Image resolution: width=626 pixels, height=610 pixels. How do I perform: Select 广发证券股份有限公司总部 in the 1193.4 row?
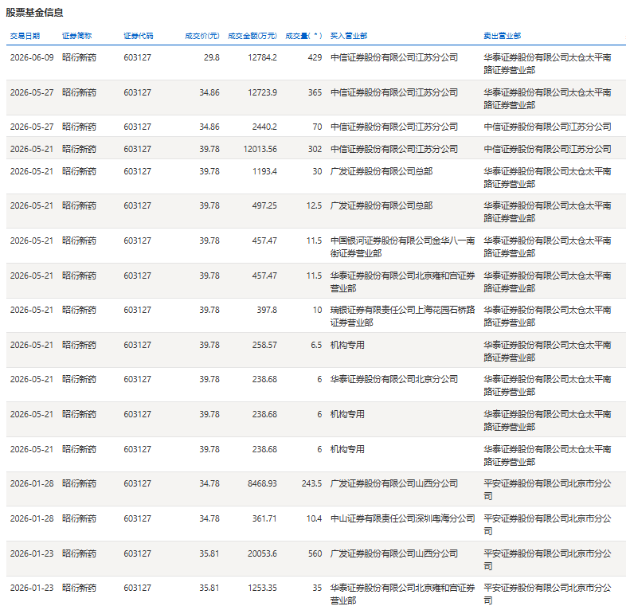pos(381,171)
